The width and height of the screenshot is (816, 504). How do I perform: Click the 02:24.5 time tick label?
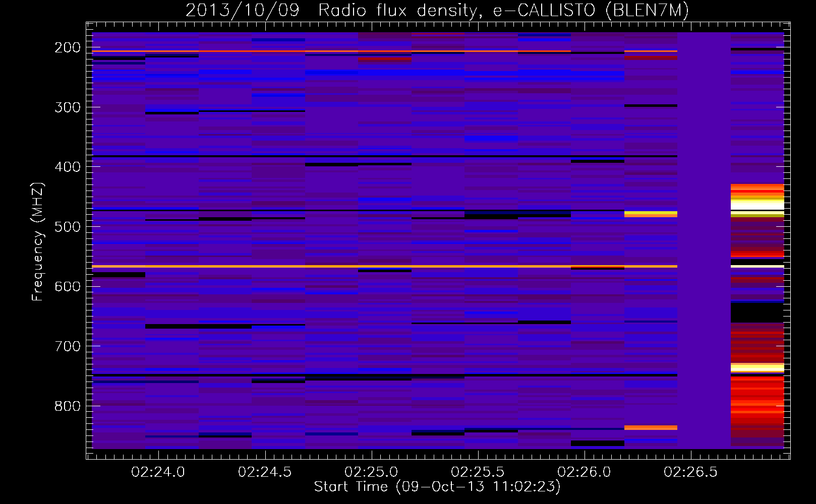(265, 472)
